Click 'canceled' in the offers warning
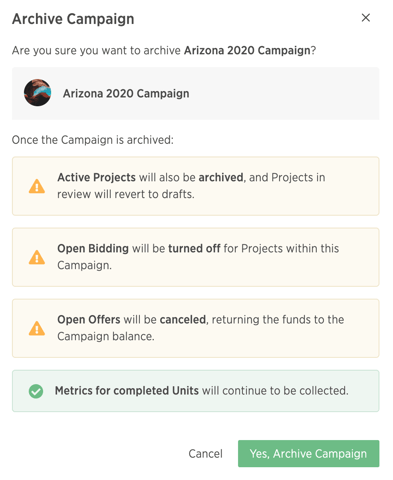Screen dimensions: 393x480 tap(183, 319)
